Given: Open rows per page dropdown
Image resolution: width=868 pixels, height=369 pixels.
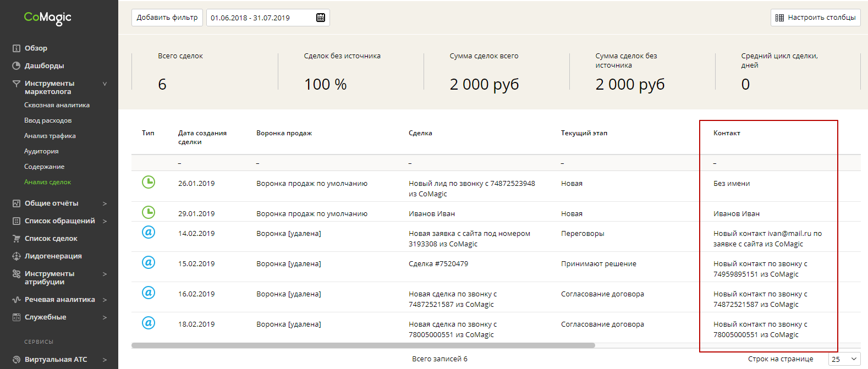Looking at the screenshot, I should [x=844, y=359].
